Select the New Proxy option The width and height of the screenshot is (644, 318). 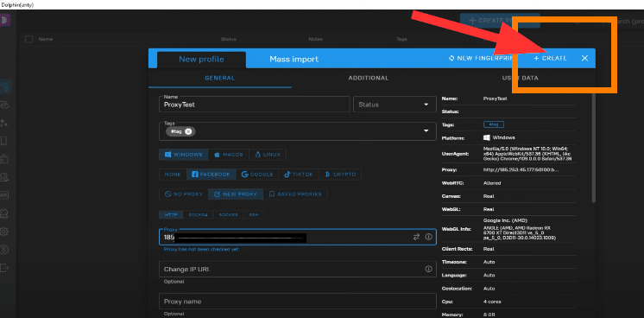pyautogui.click(x=236, y=194)
